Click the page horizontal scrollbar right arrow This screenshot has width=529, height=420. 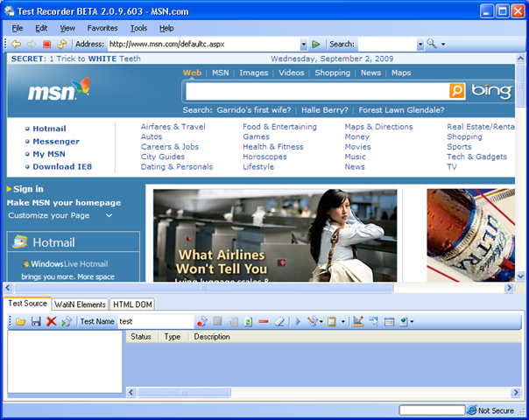tap(509, 288)
